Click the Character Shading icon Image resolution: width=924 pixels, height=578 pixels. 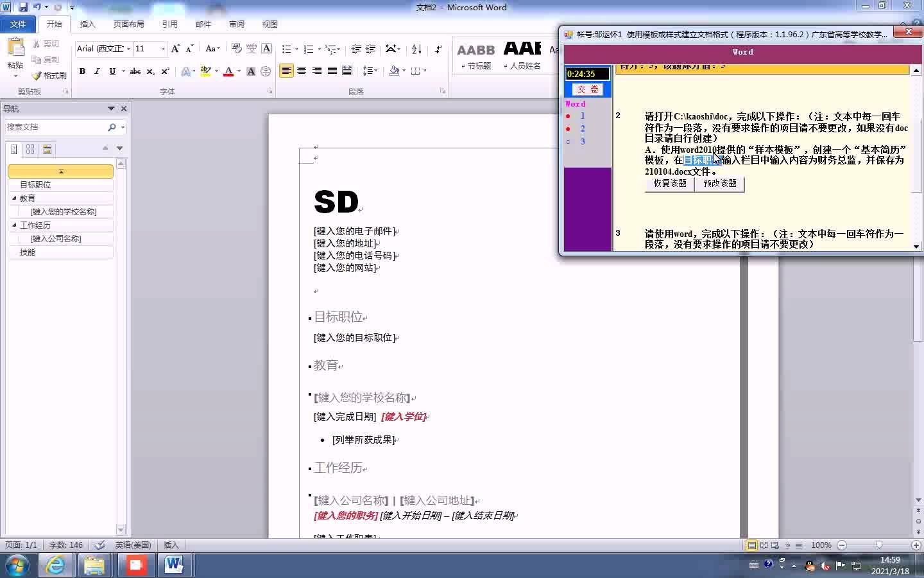pos(251,71)
